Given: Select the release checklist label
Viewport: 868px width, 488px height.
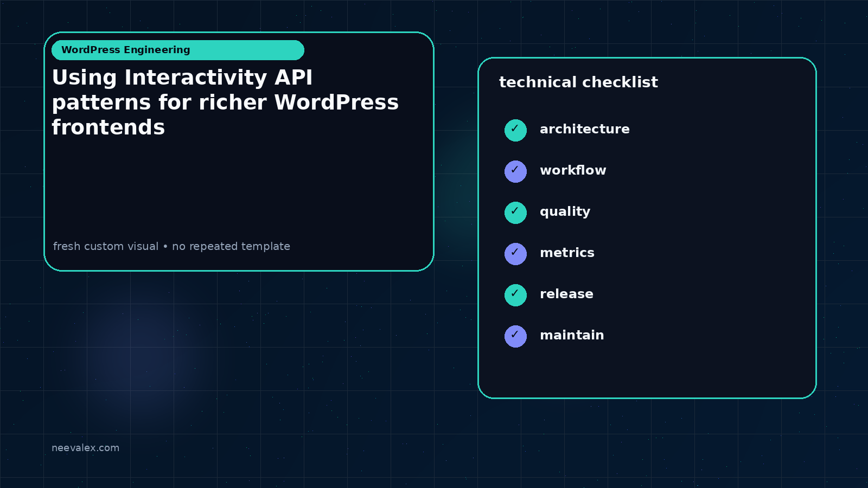Looking at the screenshot, I should [566, 294].
